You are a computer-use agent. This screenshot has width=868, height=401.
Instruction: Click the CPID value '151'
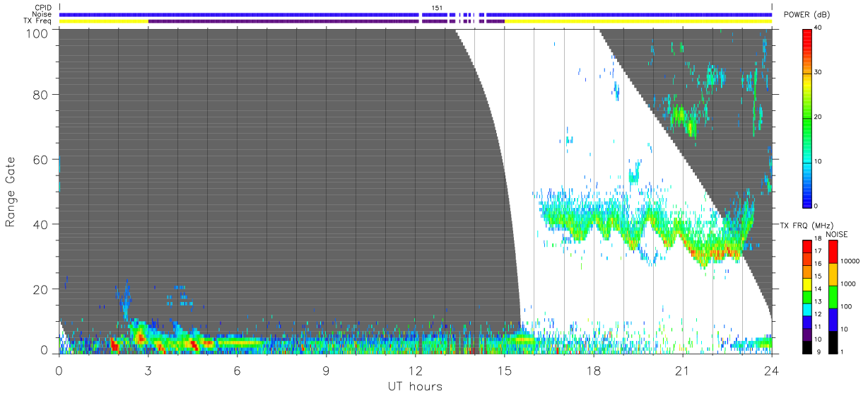coord(437,8)
